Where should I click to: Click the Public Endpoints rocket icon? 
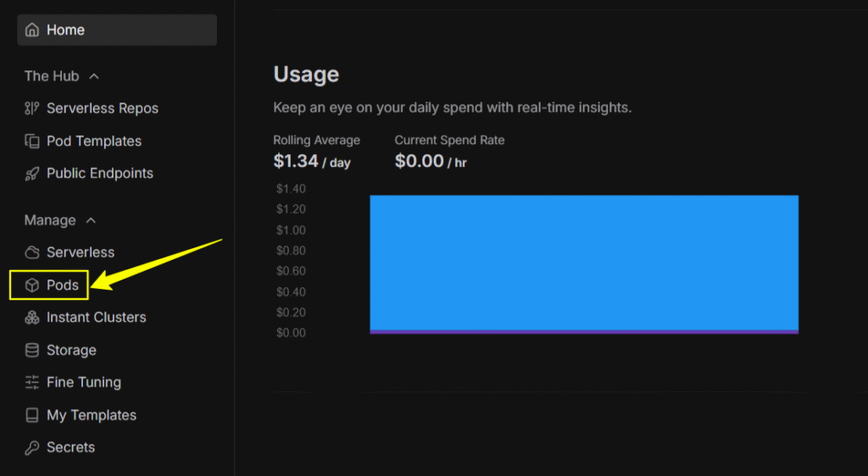coord(32,174)
